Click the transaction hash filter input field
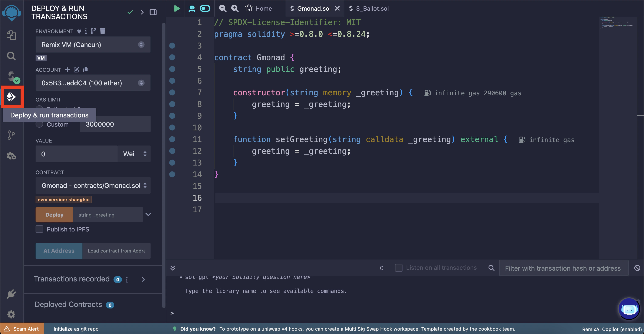This screenshot has width=644, height=334. click(x=563, y=268)
